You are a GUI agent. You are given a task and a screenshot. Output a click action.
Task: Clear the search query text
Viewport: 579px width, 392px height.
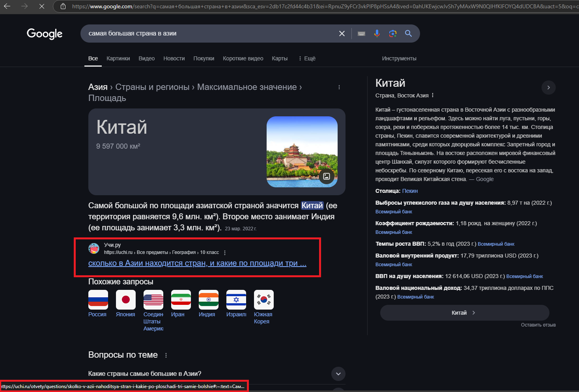coord(342,34)
